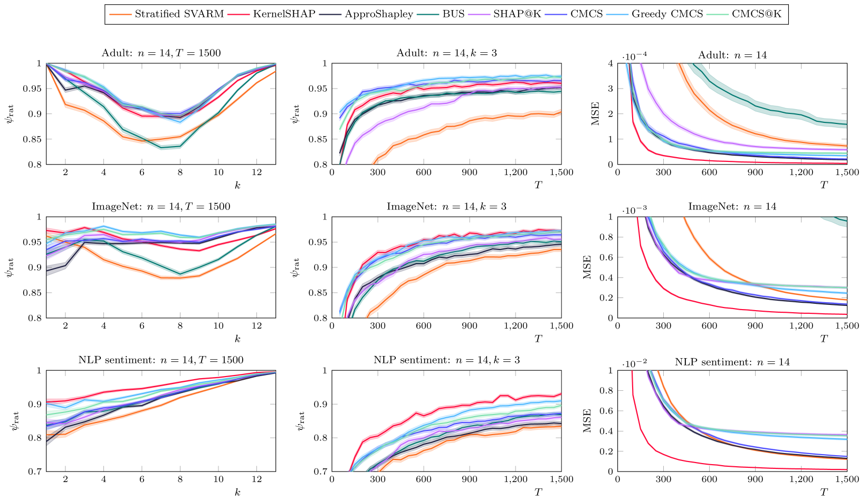Click the bottom-left subplot with rising lines
This screenshot has width=868, height=500.
tap(161, 420)
